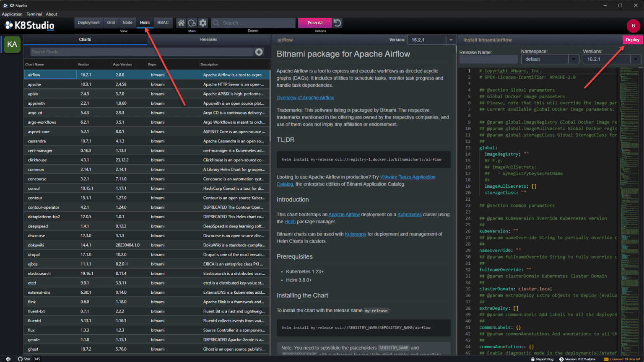Add a chart repository with the plus icon

tap(259, 52)
